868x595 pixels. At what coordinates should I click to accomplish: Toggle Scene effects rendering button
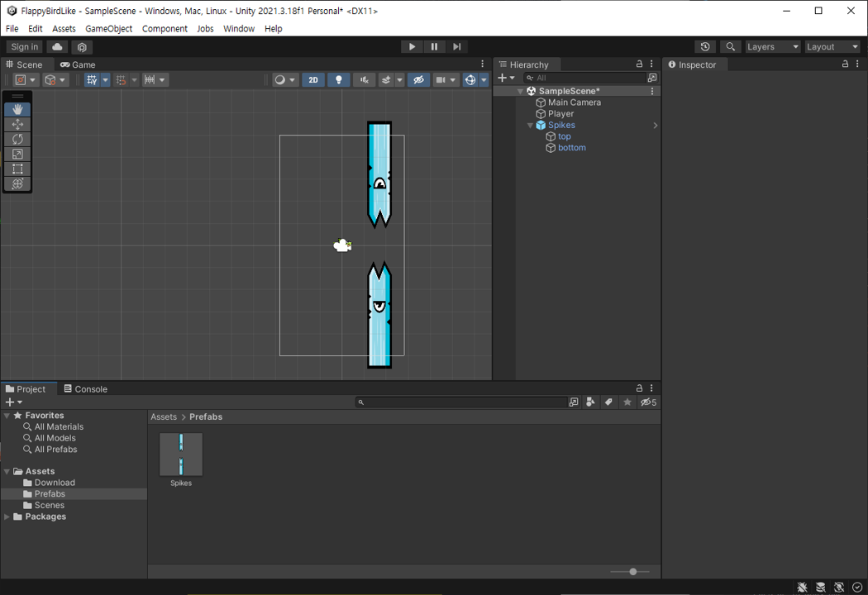[x=386, y=79]
